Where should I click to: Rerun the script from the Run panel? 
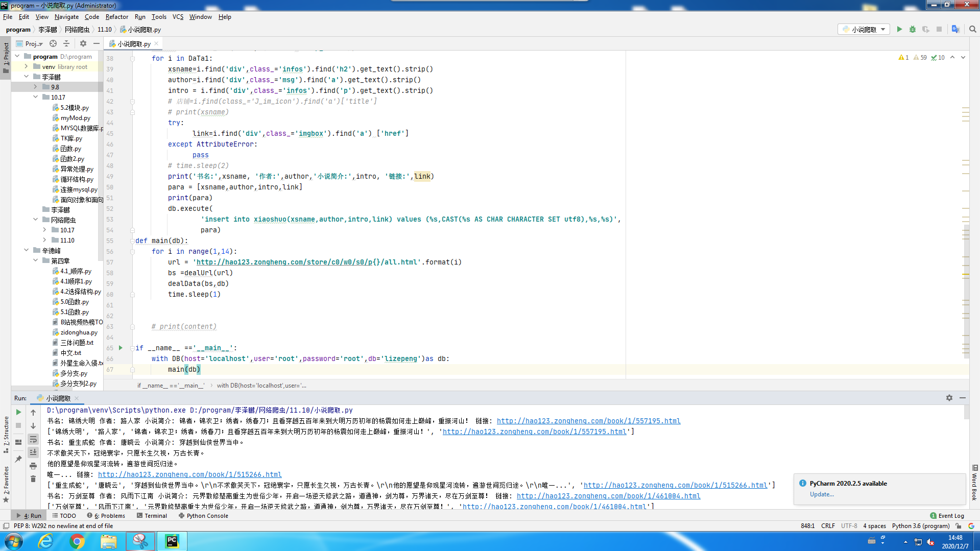click(x=18, y=412)
